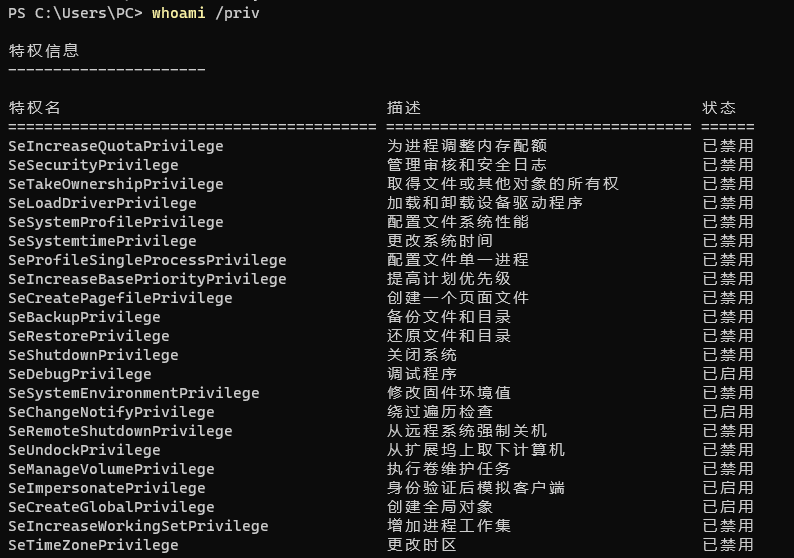The image size is (794, 558).
Task: Click SeTakeOwnershipPrivilege entry
Action: point(115,184)
